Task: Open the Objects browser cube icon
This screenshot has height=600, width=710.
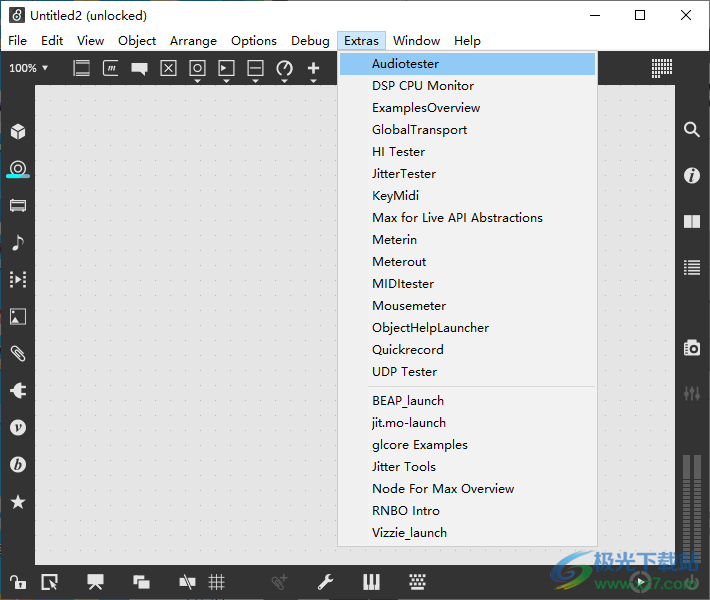Action: pos(17,132)
